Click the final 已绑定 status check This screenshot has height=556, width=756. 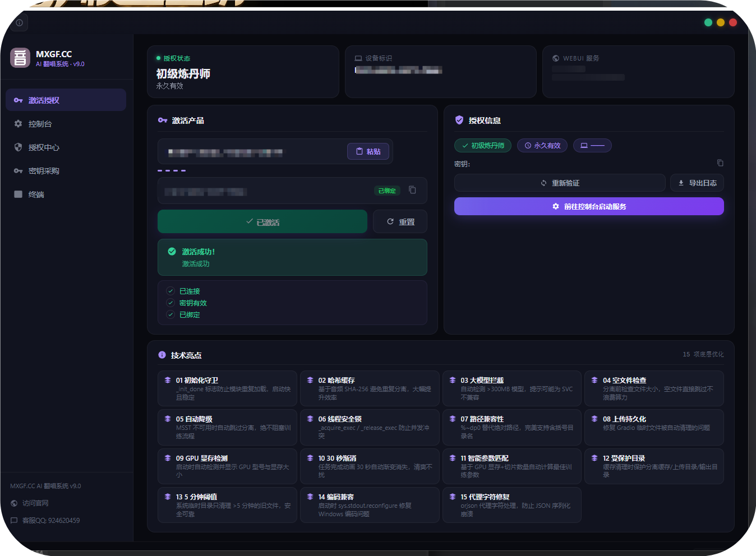click(x=170, y=314)
